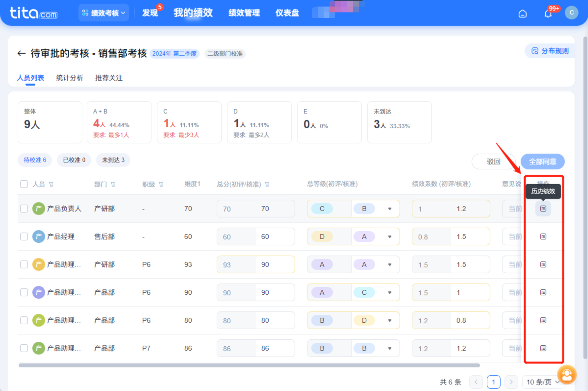Open the 绩效管理 menu

pyautogui.click(x=244, y=13)
